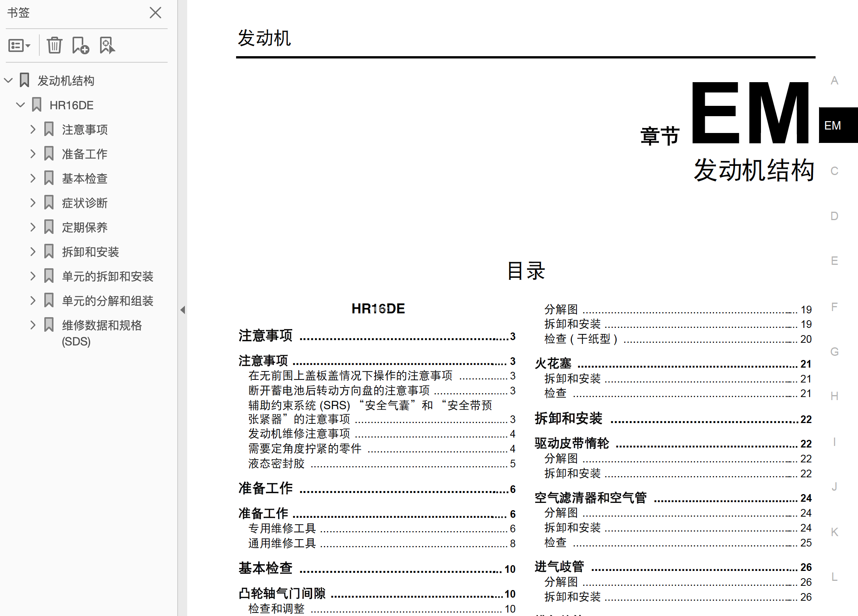Expand the 注意事项 bookmark
The height and width of the screenshot is (616, 858).
coord(33,130)
